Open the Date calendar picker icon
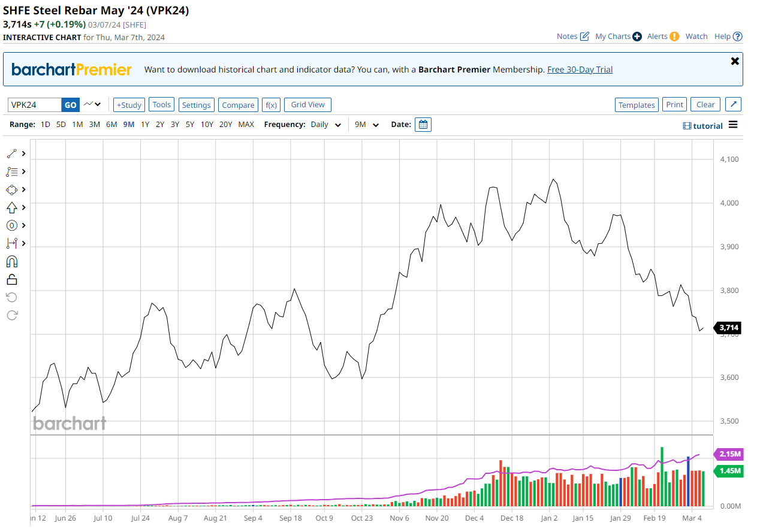757x532 pixels. [x=423, y=125]
